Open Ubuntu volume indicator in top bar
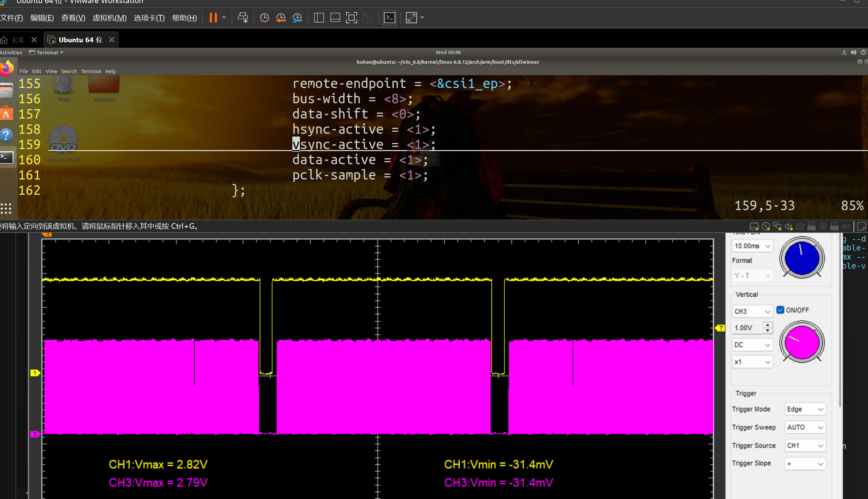 click(x=853, y=52)
